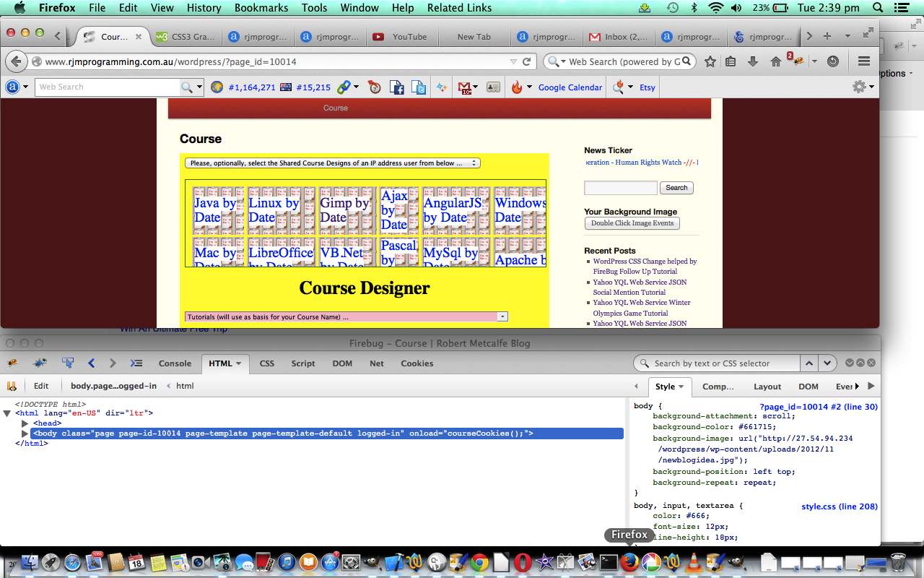
Task: Open Safari compass icon in Dock
Action: (72, 562)
